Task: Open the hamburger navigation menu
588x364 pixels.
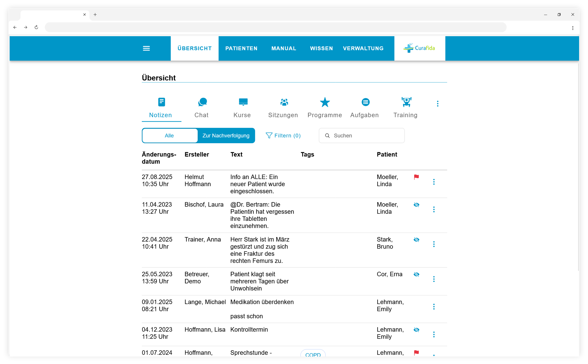Action: point(146,48)
